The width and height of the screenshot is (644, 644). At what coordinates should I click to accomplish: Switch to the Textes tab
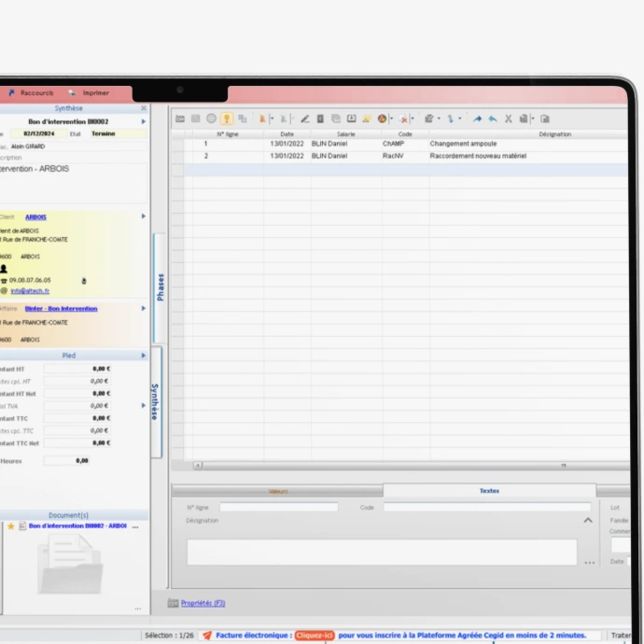[x=489, y=491]
